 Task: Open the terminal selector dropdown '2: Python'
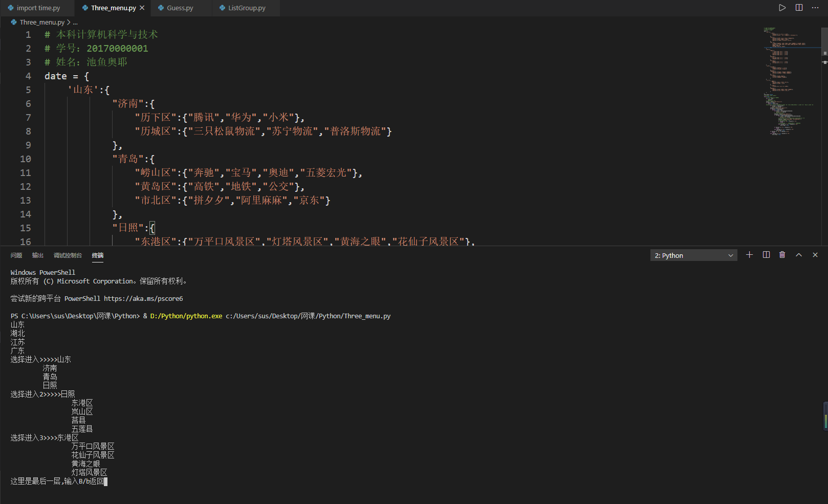coord(693,255)
